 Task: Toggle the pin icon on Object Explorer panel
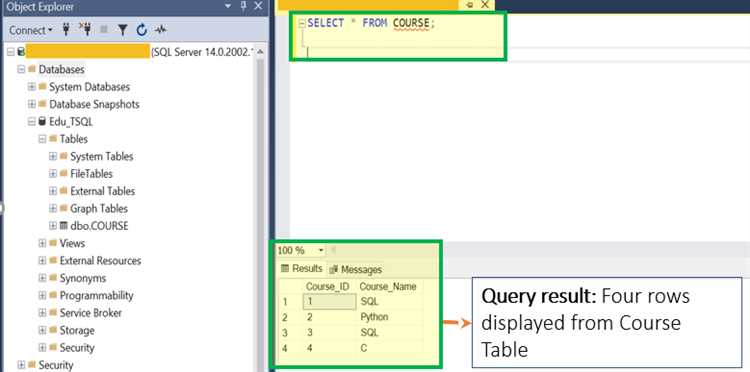pos(243,6)
